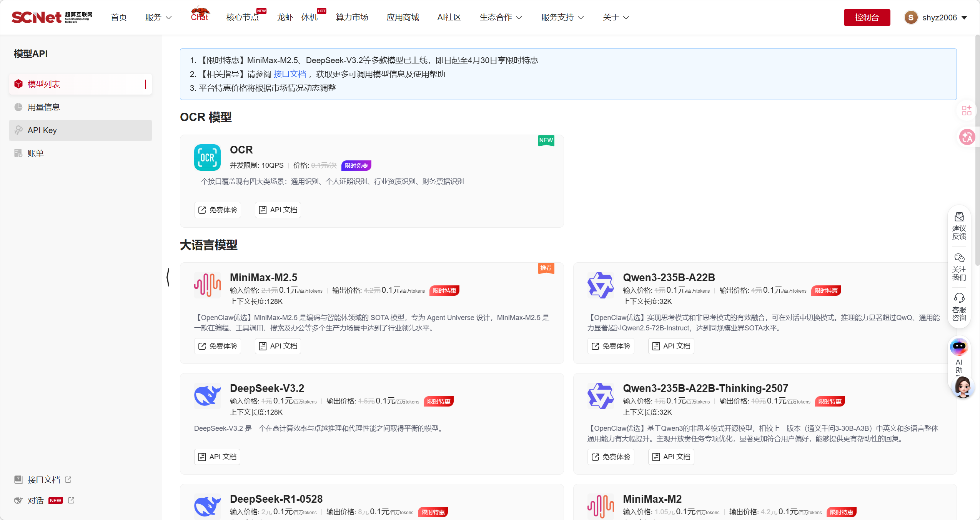
Task: Click 免费体验 for MiniMax-M2.5
Action: click(218, 346)
